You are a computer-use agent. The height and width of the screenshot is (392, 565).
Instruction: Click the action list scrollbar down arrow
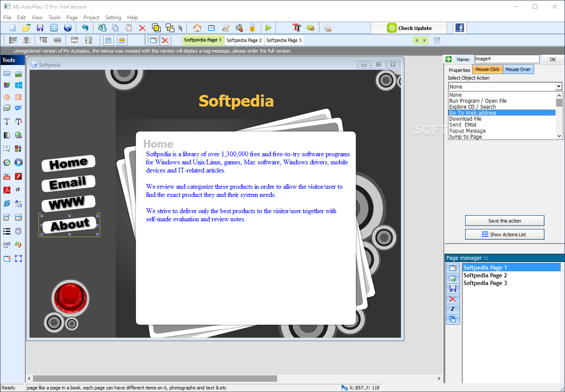click(559, 136)
